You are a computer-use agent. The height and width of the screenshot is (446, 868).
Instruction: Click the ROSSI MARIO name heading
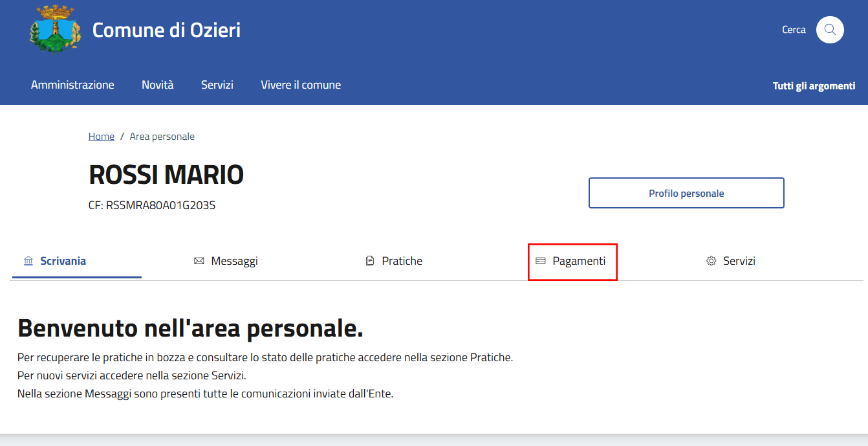(166, 175)
